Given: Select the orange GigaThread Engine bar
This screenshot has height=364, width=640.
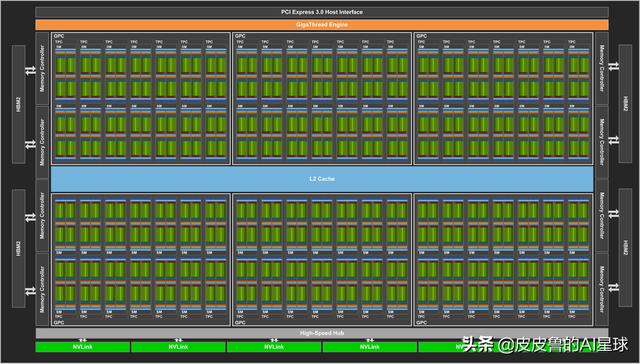Looking at the screenshot, I should tap(322, 25).
